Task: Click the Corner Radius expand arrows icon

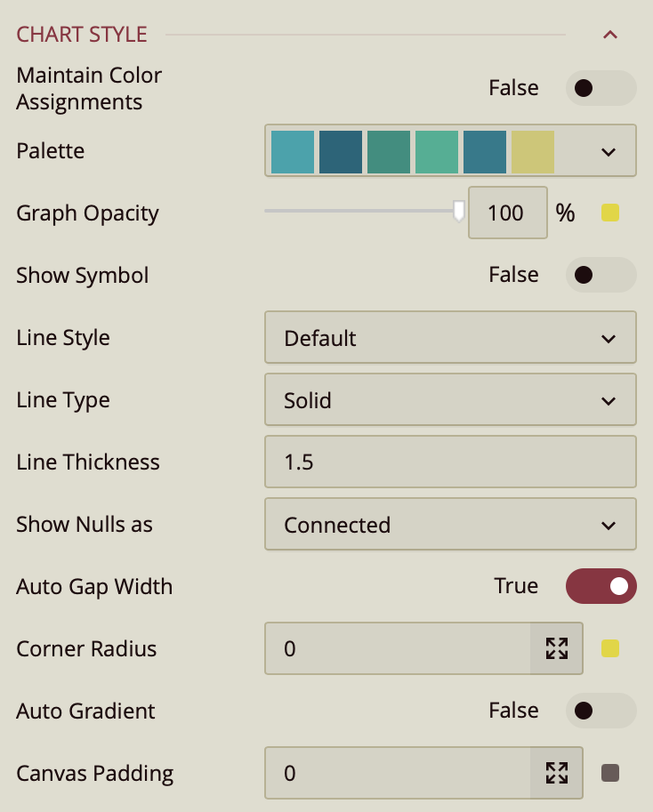Action: pos(557,648)
